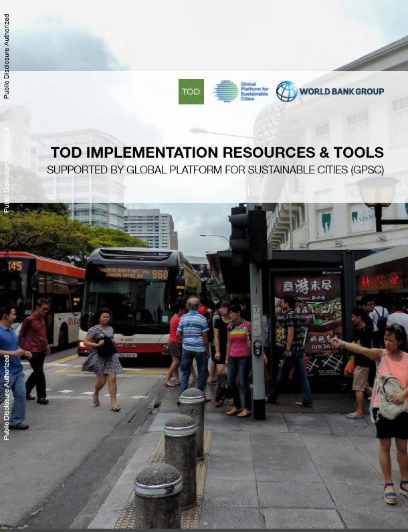The width and height of the screenshot is (408, 532).
Task: Click the Global Platform striped globe icon
Action: (x=225, y=91)
